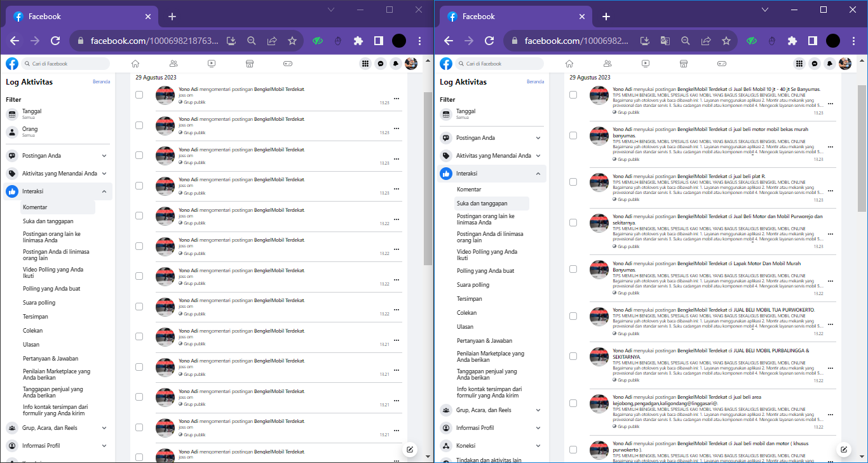This screenshot has width=868, height=463.
Task: Select Pertanyaan & Jawaban in left window
Action: pyautogui.click(x=51, y=359)
